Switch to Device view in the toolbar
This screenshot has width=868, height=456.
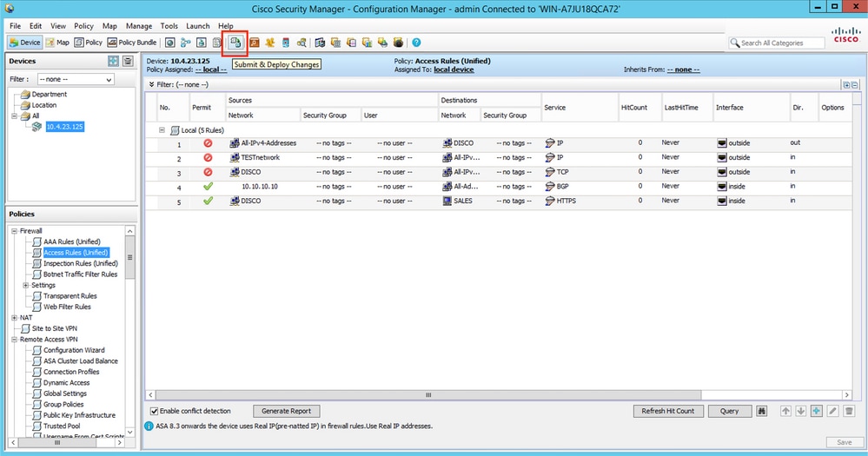click(x=25, y=43)
